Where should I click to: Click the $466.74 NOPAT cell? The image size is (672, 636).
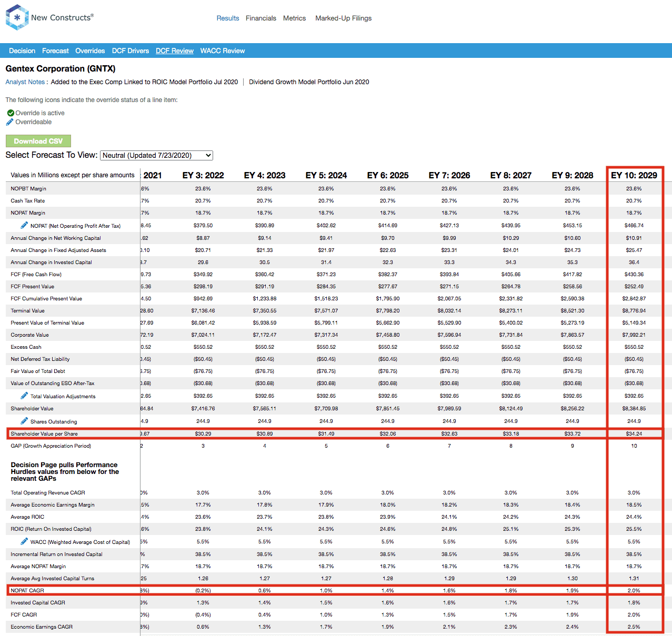pyautogui.click(x=634, y=225)
